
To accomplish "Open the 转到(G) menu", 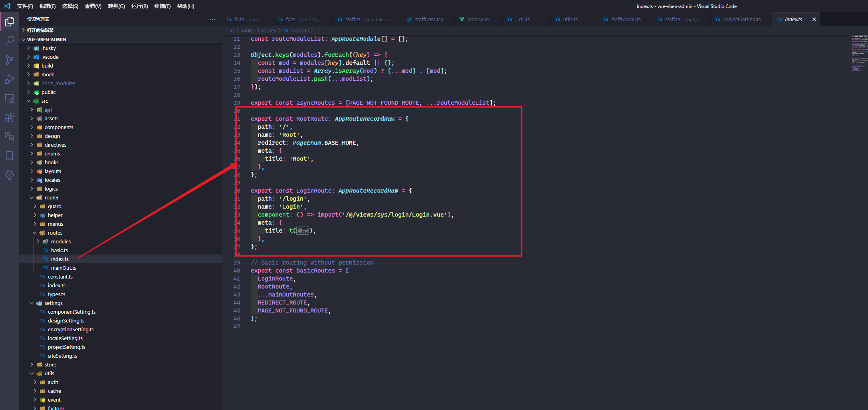I will [x=116, y=6].
